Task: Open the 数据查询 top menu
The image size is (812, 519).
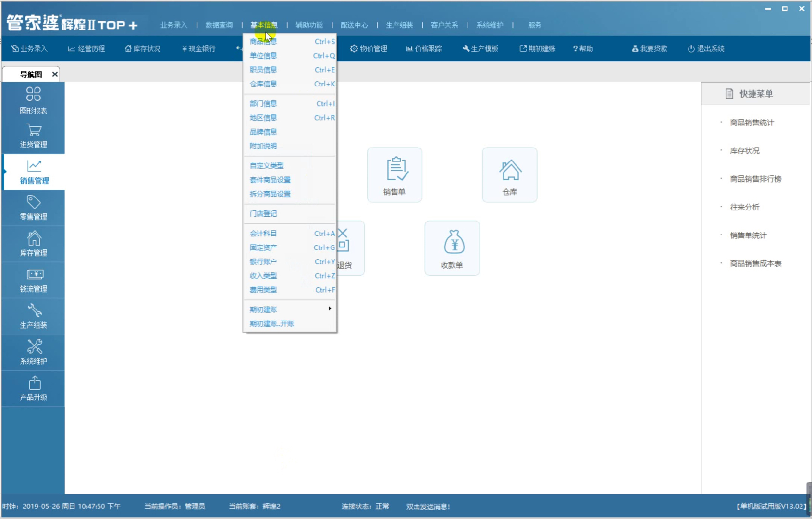Action: pos(219,25)
